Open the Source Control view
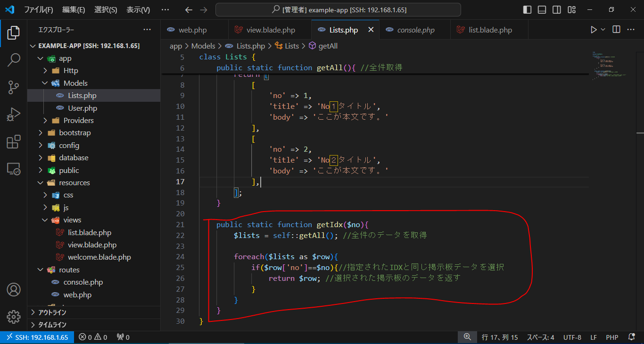 [14, 87]
